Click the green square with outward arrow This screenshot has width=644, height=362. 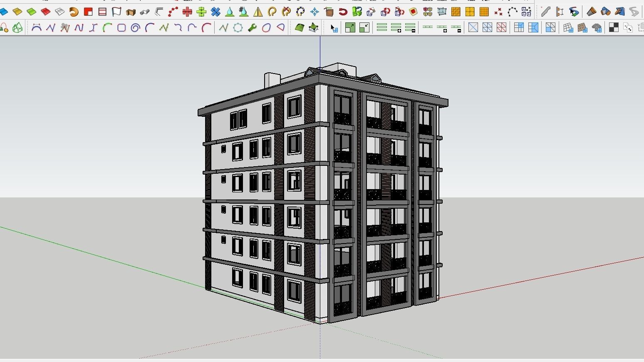coord(350,28)
